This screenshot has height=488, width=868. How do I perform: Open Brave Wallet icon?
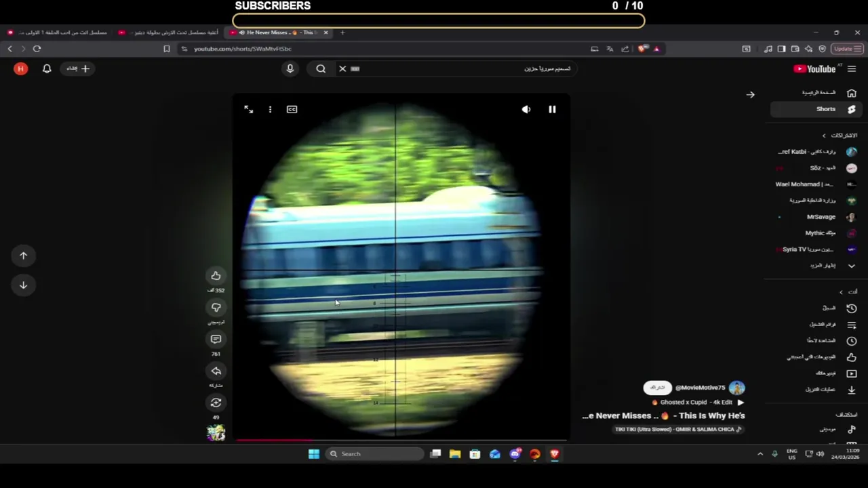point(795,49)
